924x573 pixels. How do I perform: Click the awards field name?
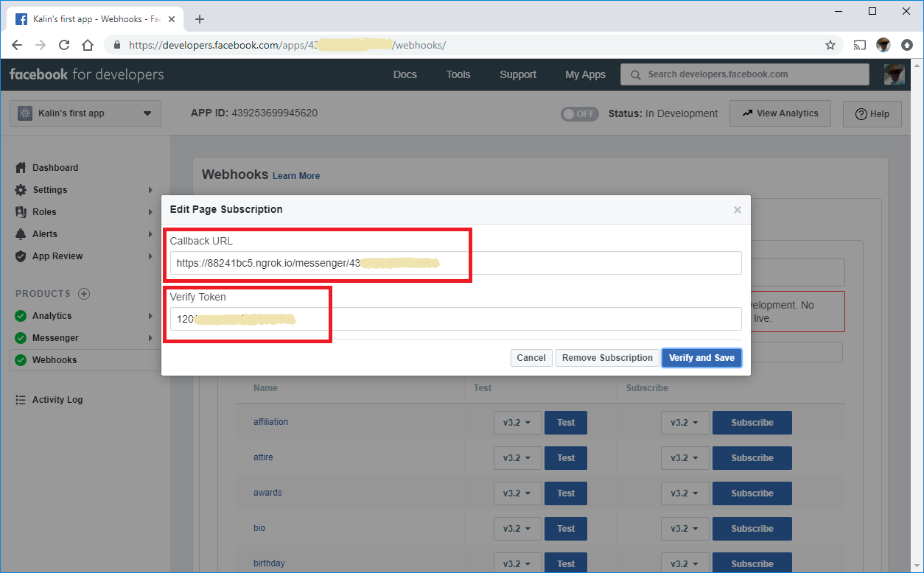(267, 493)
